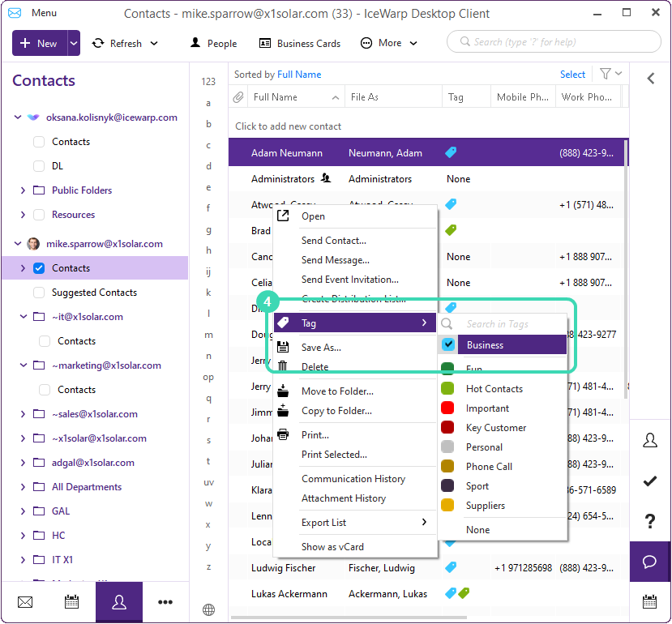Viewport: 672px width, 624px height.
Task: Click the filter funnel icon
Action: click(x=606, y=74)
